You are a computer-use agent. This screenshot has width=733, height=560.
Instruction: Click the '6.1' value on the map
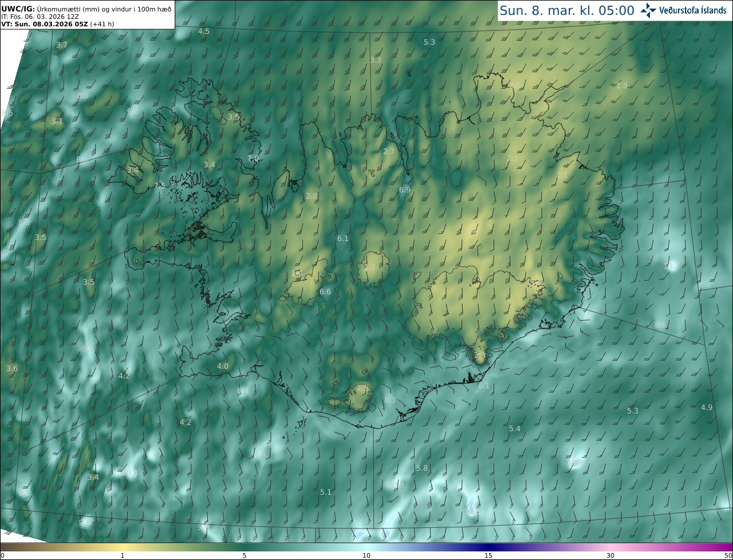click(x=343, y=239)
